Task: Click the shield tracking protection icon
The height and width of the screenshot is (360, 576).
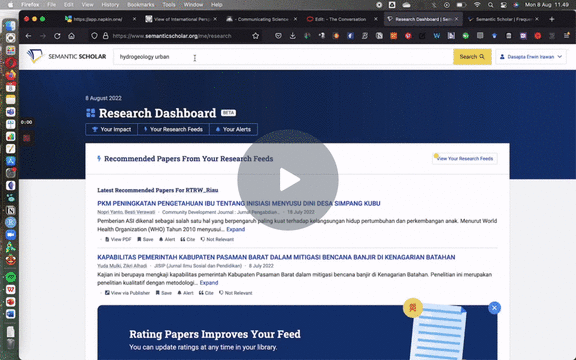Action: 94,36
